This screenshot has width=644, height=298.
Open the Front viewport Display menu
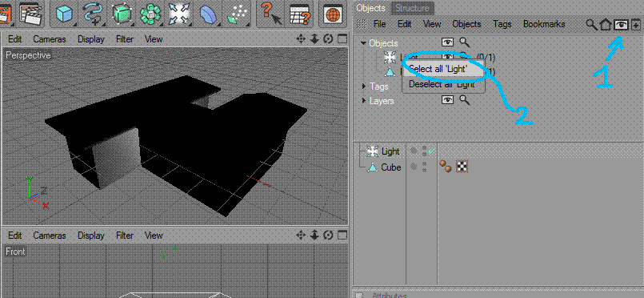click(x=90, y=236)
